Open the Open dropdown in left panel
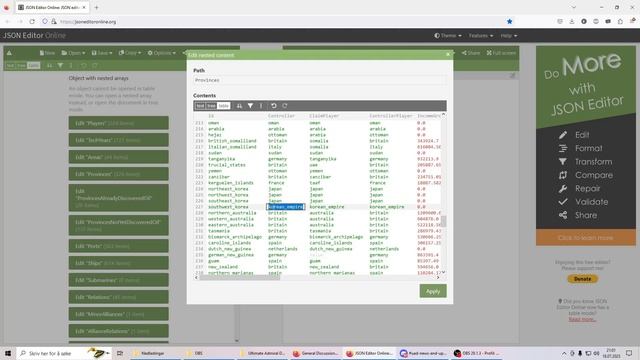Image resolution: width=640 pixels, height=360 pixels. coord(73,53)
